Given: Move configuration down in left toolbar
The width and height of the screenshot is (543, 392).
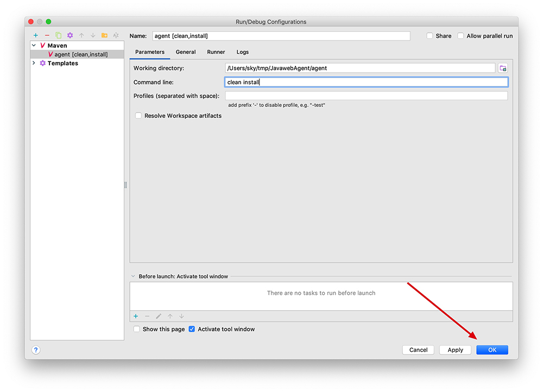Looking at the screenshot, I should [x=93, y=35].
